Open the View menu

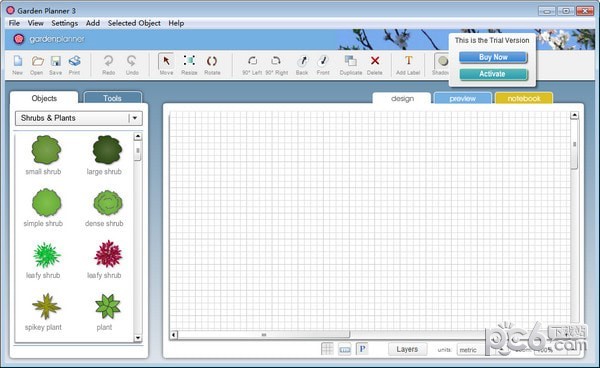click(36, 23)
